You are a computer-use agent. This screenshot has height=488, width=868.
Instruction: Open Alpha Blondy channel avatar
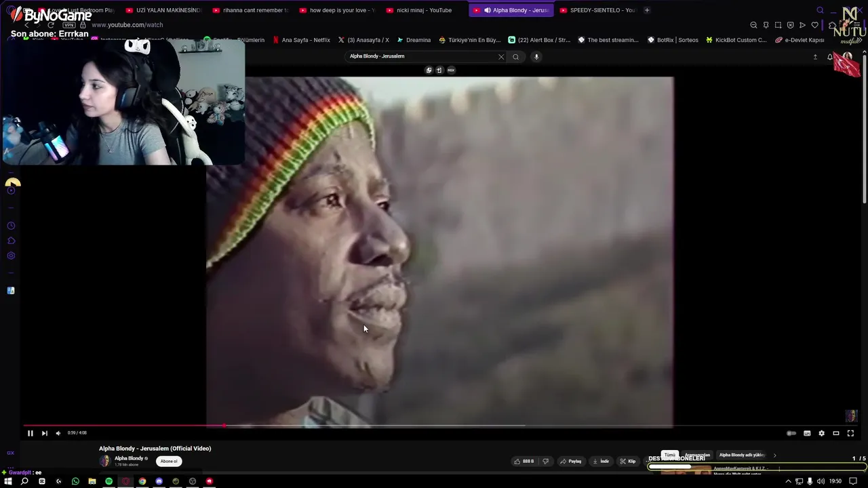[x=105, y=461]
